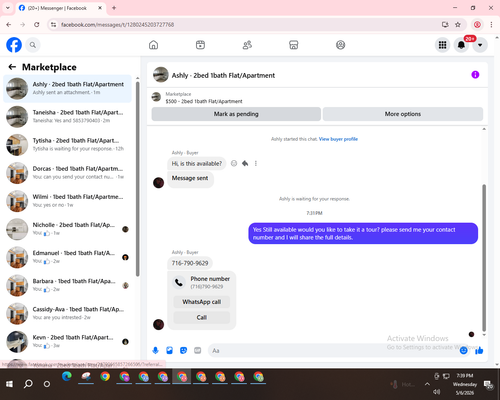Open Edmanuel conversation in list
Screen dimensions: 500x400
(x=67, y=257)
